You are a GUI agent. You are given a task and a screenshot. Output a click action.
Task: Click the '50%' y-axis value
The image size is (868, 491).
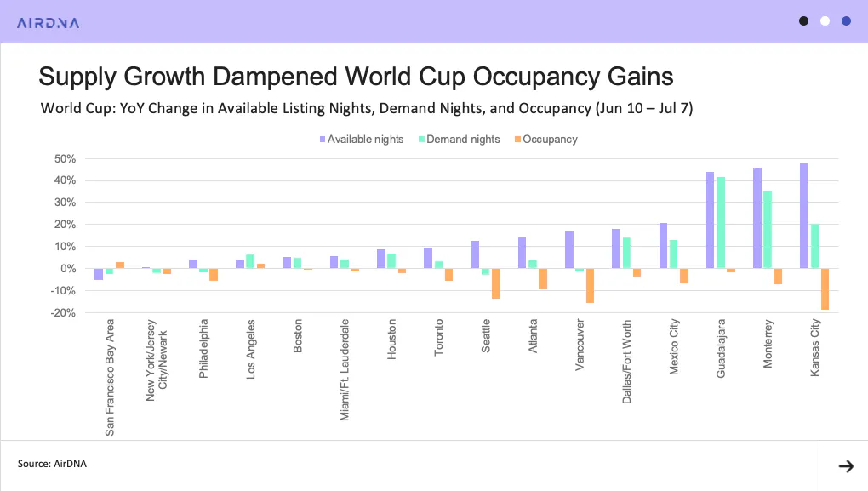coord(65,159)
